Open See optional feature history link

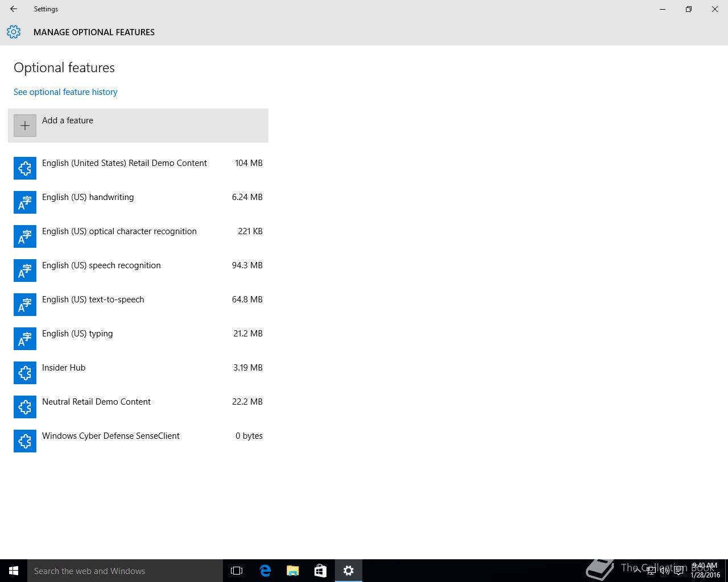click(65, 92)
